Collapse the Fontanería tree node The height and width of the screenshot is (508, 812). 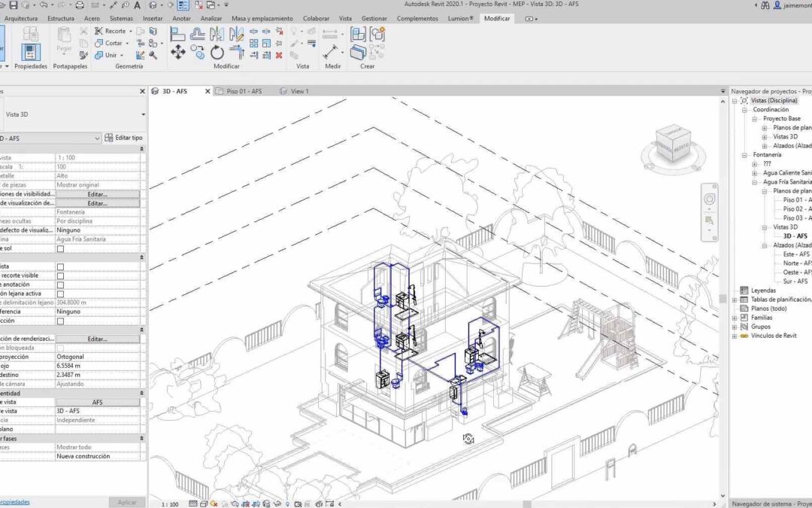point(744,155)
